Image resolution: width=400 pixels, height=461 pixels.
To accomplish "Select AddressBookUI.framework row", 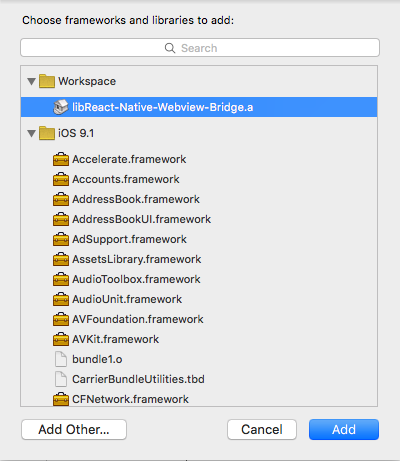I will (199, 219).
